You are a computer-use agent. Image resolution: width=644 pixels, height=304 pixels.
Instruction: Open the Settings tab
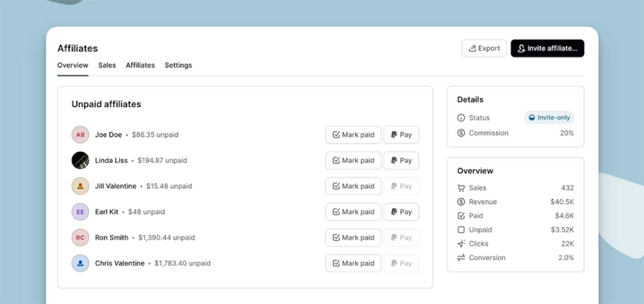[178, 65]
